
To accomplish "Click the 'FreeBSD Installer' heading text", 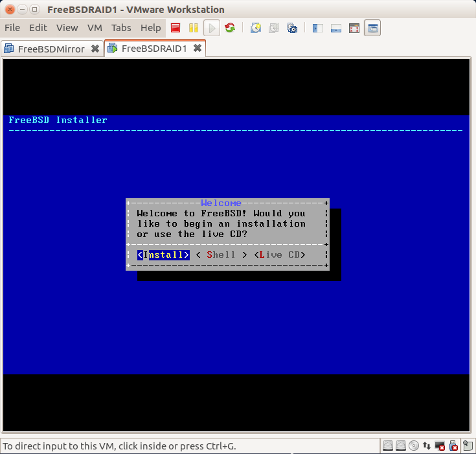I will coord(58,120).
